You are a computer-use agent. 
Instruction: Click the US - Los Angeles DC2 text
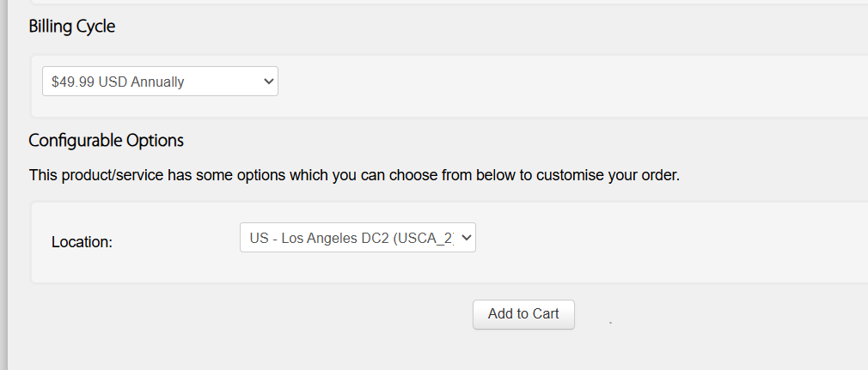coord(323,238)
